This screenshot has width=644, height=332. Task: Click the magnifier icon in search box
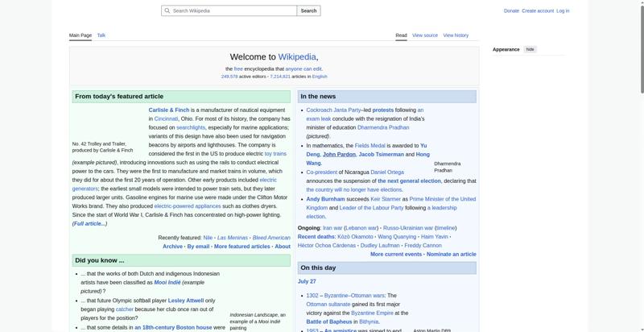[167, 10]
